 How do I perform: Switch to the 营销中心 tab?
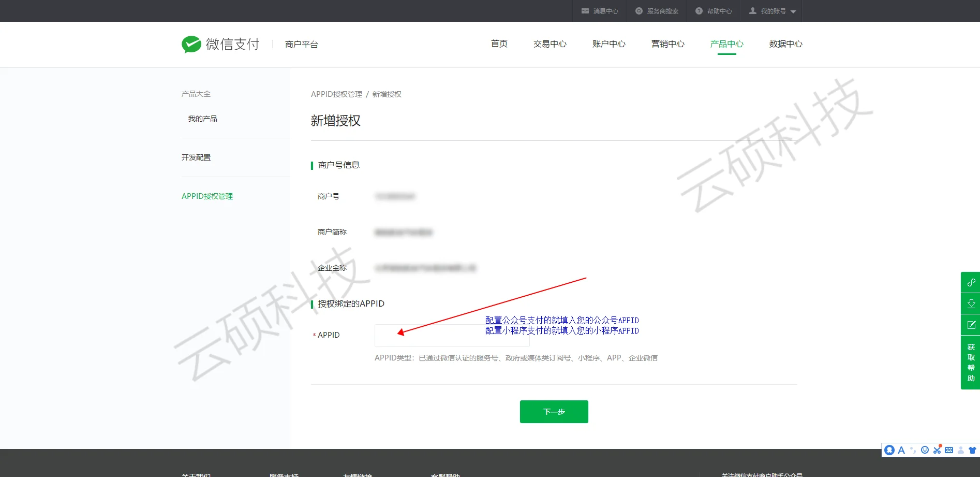point(668,44)
